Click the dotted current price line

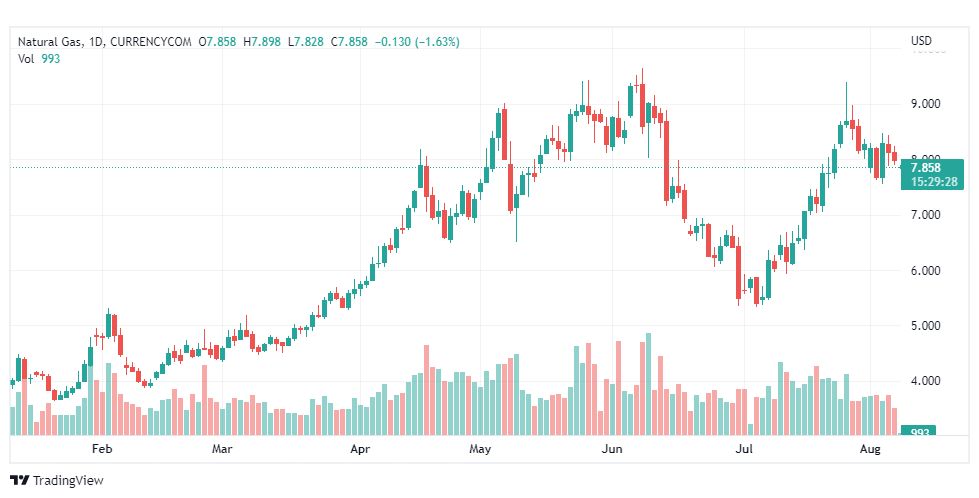[456, 167]
